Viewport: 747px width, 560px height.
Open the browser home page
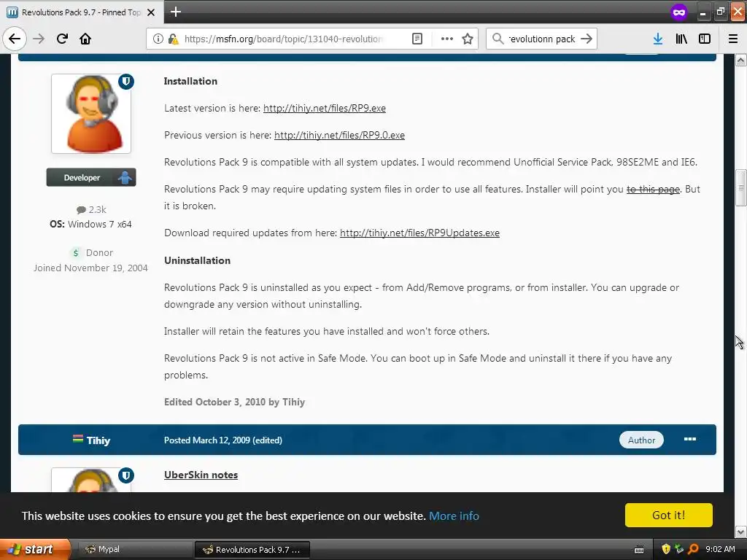(85, 39)
